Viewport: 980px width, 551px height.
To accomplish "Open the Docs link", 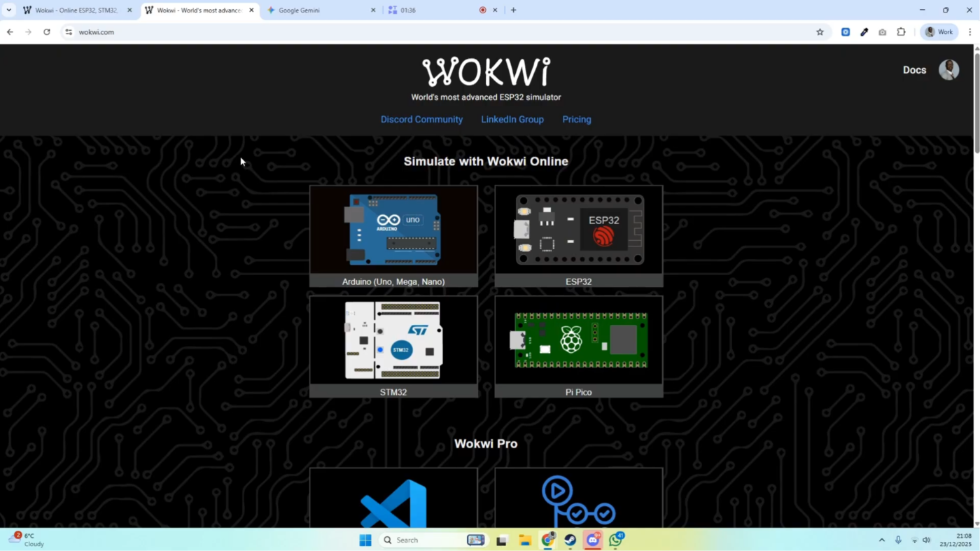I will (x=914, y=70).
